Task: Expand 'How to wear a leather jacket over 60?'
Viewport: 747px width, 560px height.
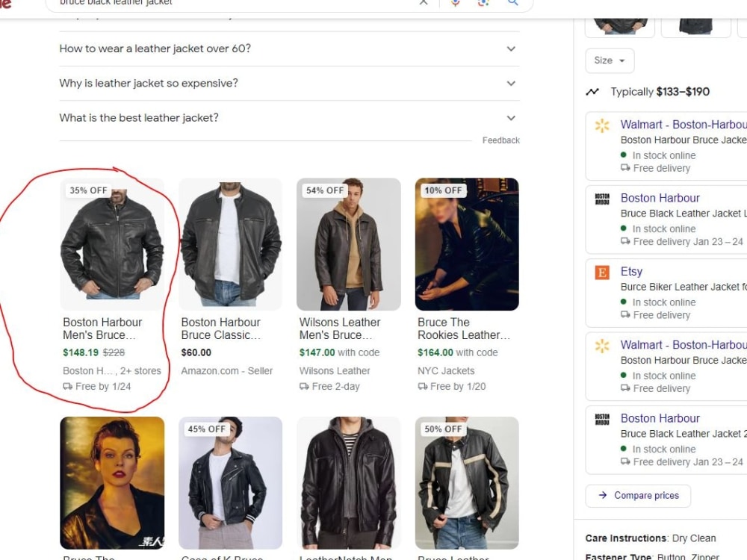Action: point(289,49)
